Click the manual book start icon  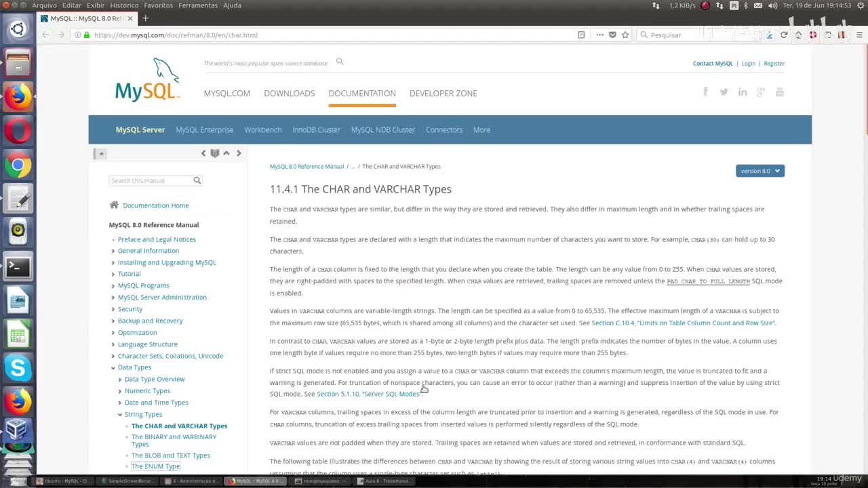click(x=215, y=153)
